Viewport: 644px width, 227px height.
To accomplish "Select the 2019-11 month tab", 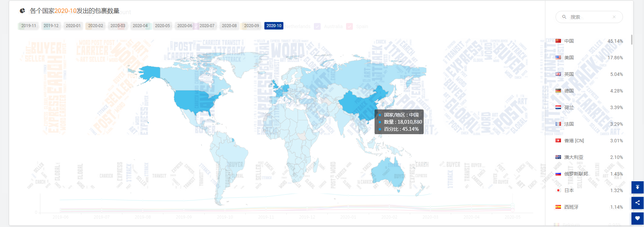I will pyautogui.click(x=28, y=26).
